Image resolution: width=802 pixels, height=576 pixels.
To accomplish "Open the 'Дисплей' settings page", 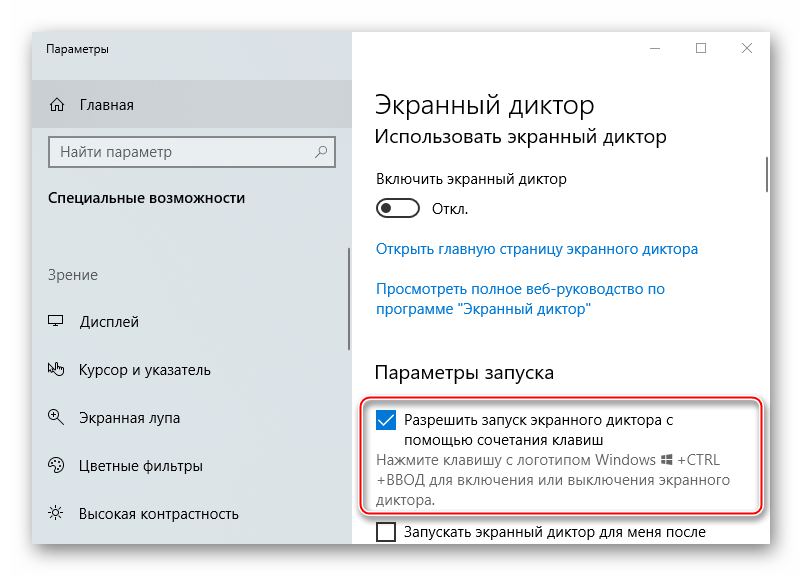I will [109, 322].
